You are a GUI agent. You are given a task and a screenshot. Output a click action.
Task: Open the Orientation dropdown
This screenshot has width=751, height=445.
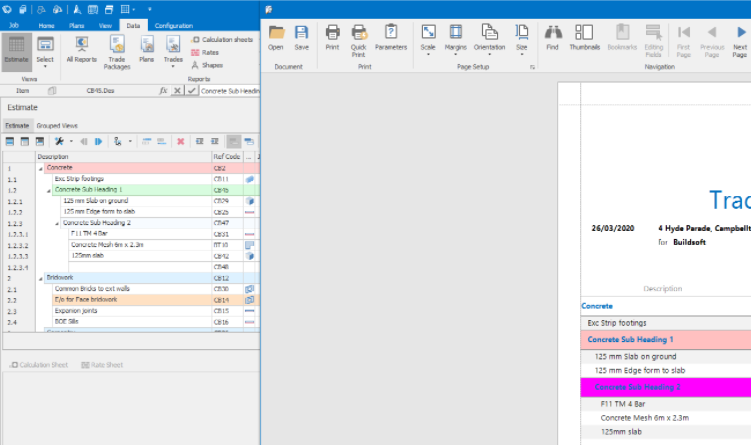tap(489, 38)
